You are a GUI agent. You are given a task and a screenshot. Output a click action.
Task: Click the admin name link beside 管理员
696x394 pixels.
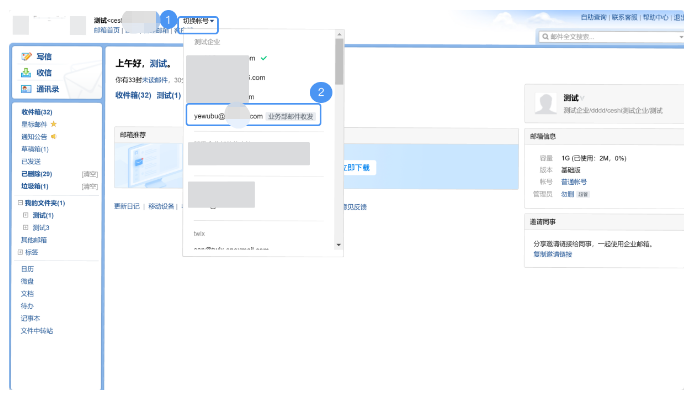point(568,194)
